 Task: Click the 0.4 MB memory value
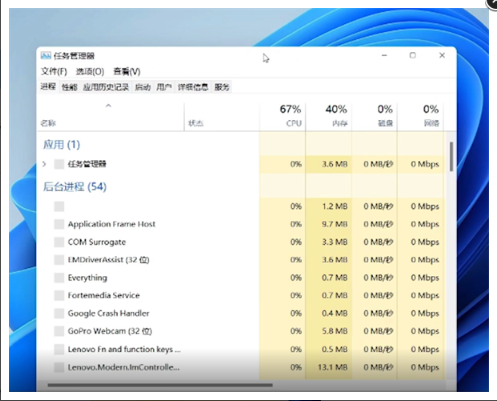335,313
